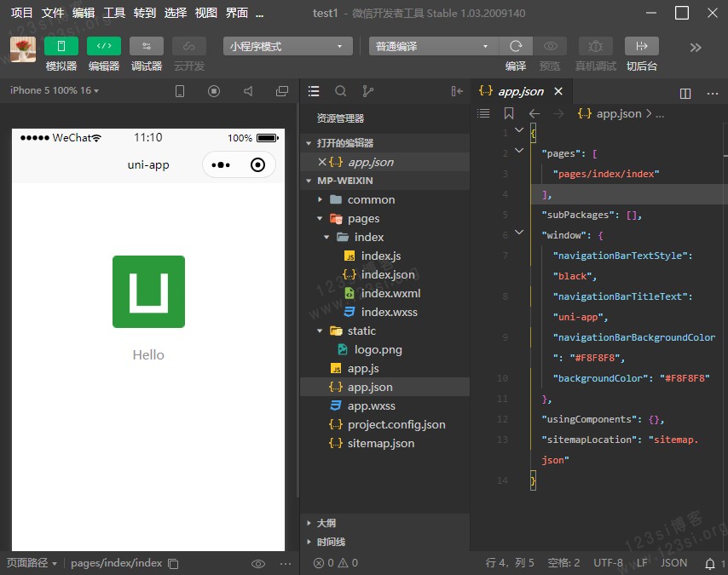Viewport: 728px width, 575px height.
Task: Open the app.js file
Action: pyautogui.click(x=384, y=369)
